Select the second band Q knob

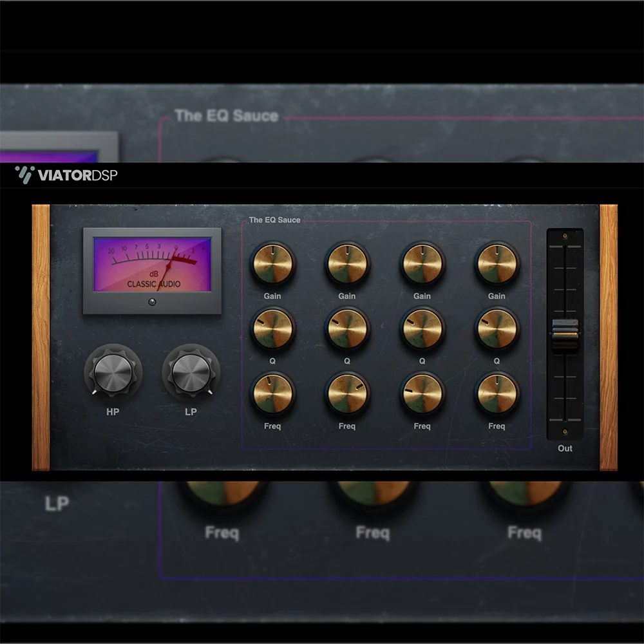(347, 328)
